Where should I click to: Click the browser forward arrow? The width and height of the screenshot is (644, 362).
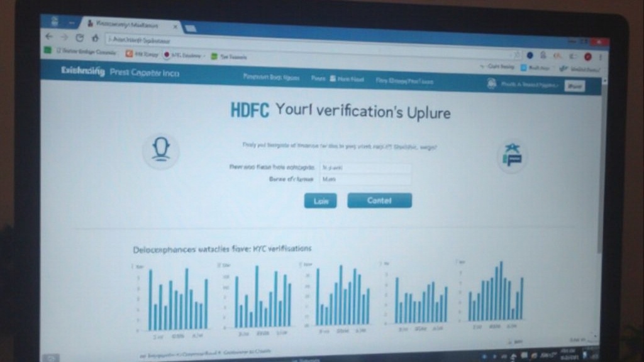(x=64, y=37)
